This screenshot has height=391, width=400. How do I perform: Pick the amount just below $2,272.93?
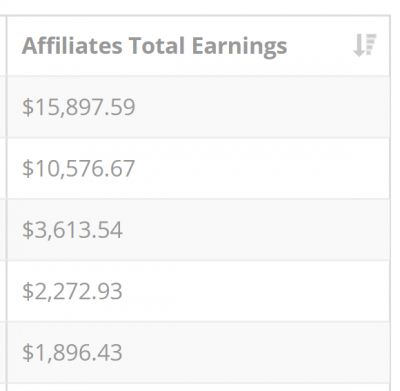72,353
